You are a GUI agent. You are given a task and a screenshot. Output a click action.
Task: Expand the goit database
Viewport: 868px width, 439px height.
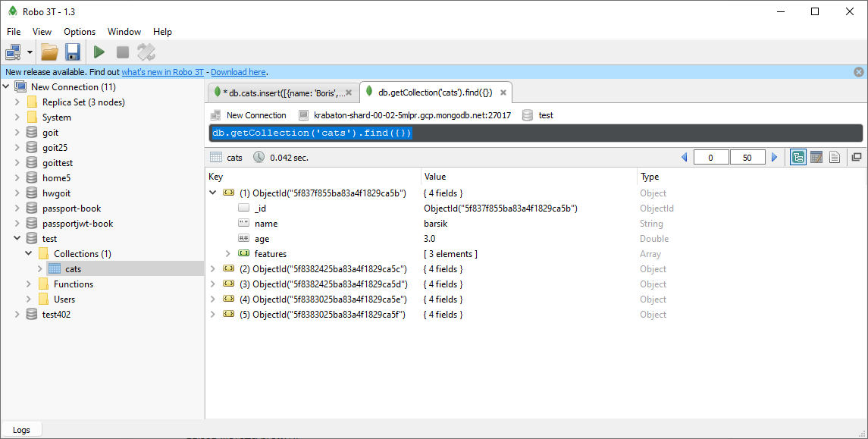coord(17,133)
